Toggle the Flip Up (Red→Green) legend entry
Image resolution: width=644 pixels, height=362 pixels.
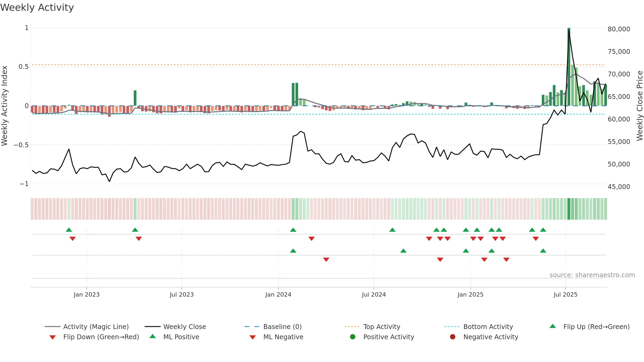[x=590, y=327]
